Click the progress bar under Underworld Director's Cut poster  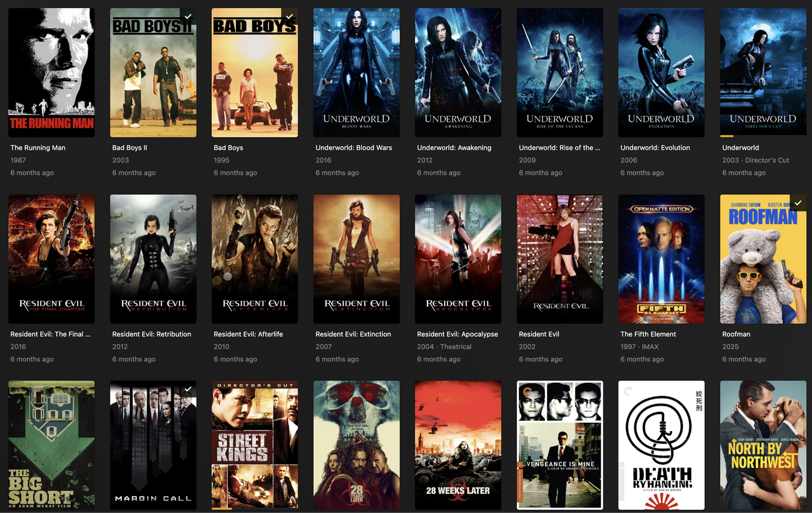(763, 136)
